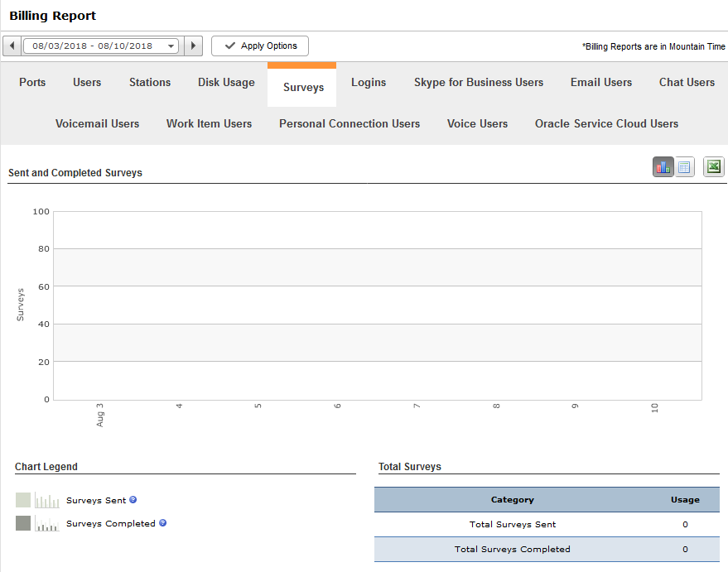The width and height of the screenshot is (728, 572).
Task: Switch to chart view icon
Action: (663, 167)
